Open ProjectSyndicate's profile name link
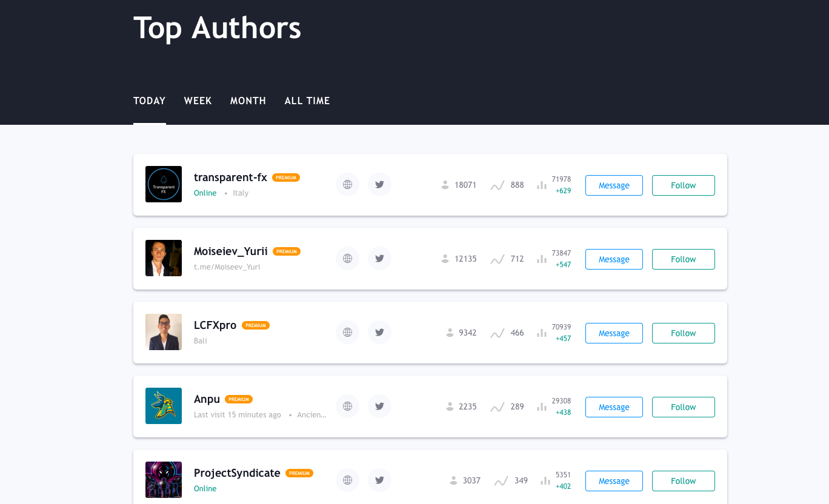This screenshot has width=829, height=504. 237,473
